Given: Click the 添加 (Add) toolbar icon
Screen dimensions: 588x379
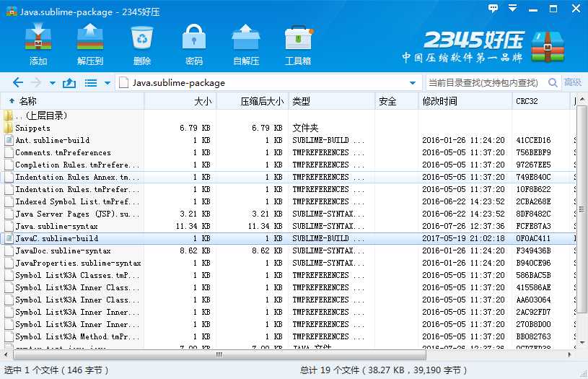Looking at the screenshot, I should [38, 37].
